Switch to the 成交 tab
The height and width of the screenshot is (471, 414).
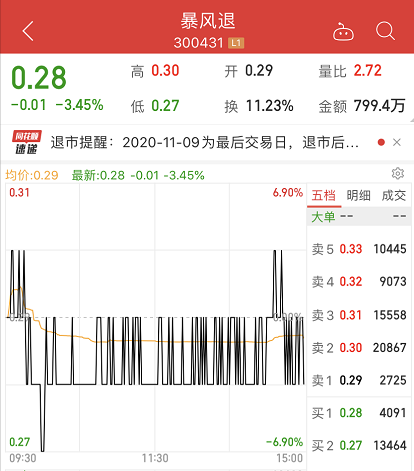(x=394, y=195)
